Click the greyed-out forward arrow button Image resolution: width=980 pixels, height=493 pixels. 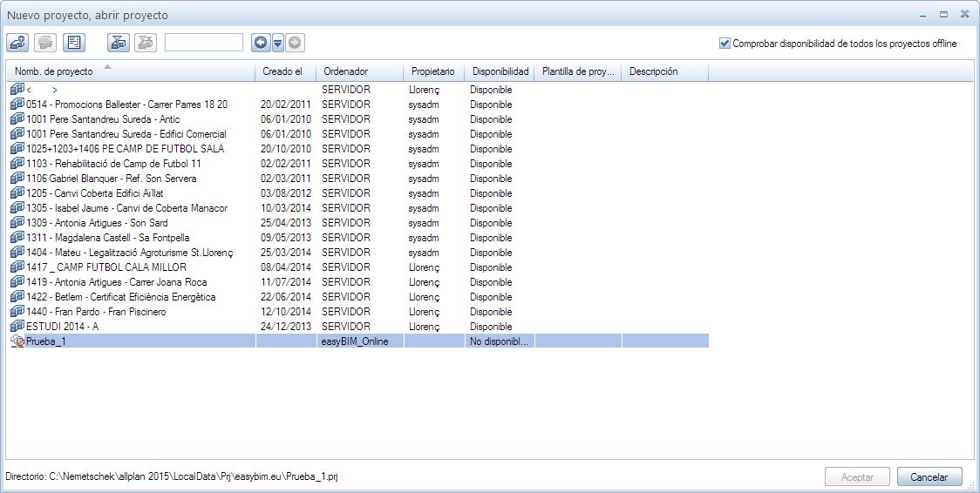pyautogui.click(x=295, y=43)
